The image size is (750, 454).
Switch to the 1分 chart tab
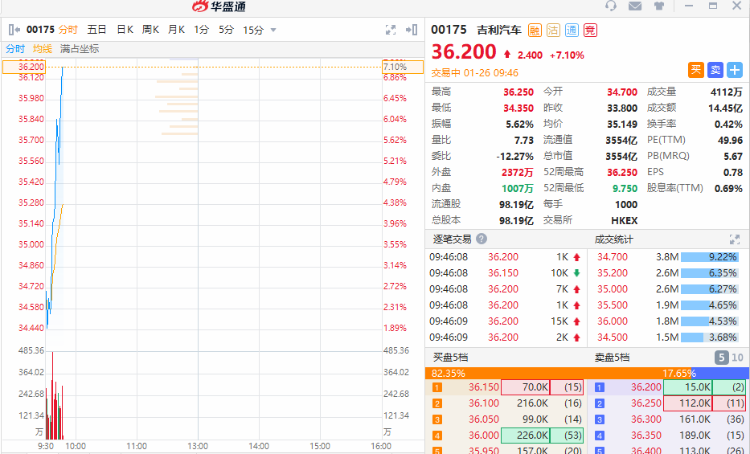click(201, 30)
